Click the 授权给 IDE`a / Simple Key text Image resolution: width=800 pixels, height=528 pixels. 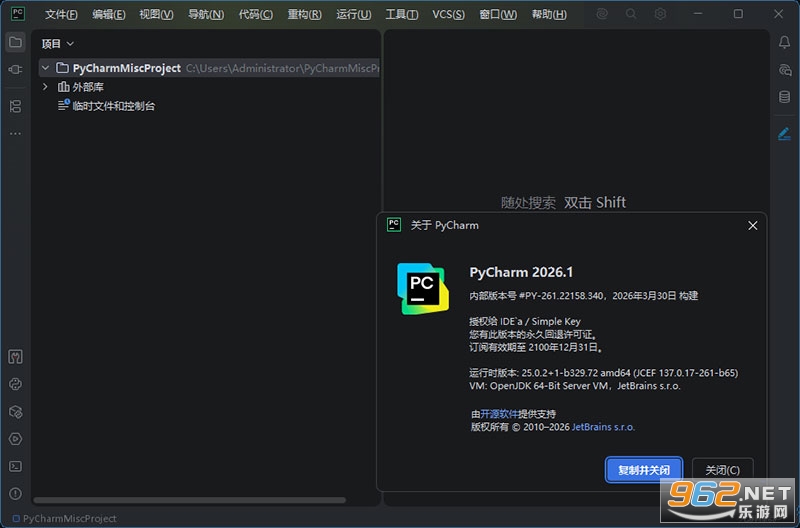pyautogui.click(x=524, y=321)
